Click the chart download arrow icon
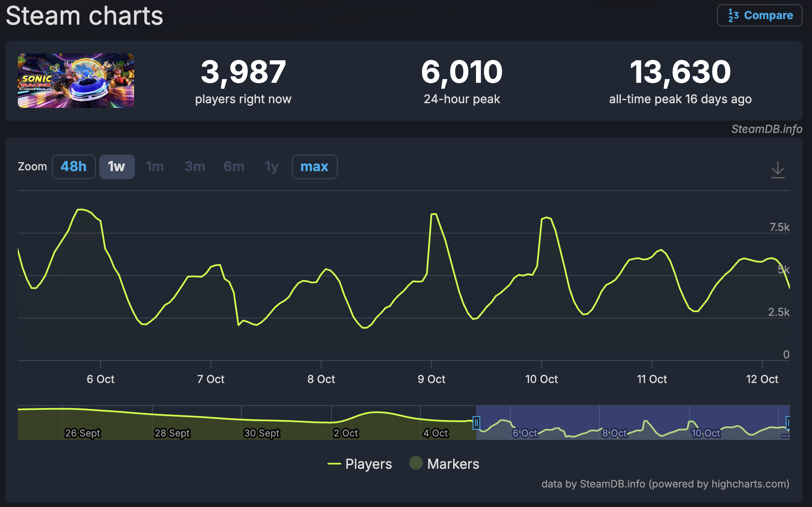Image resolution: width=812 pixels, height=507 pixels. 778,170
